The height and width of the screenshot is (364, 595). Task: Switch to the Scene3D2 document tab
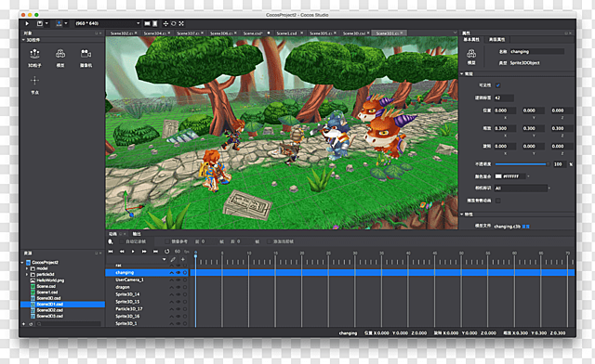122,33
